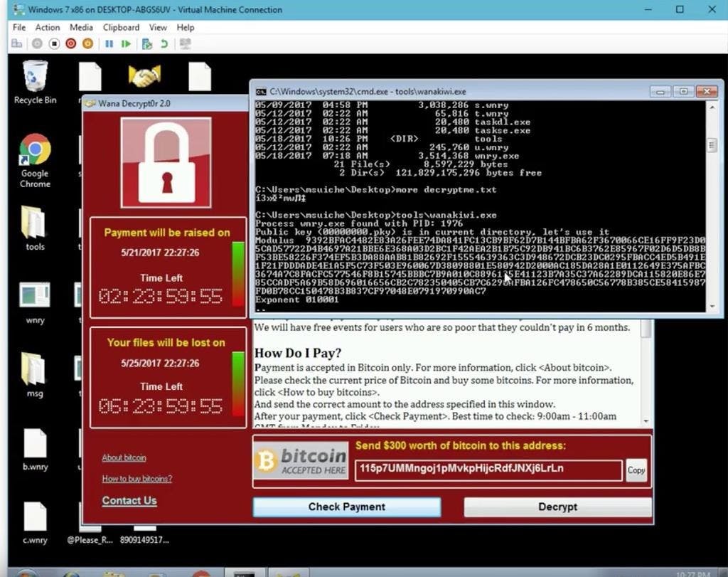Open the About bitcoin link
This screenshot has width=728, height=577.
[x=124, y=457]
